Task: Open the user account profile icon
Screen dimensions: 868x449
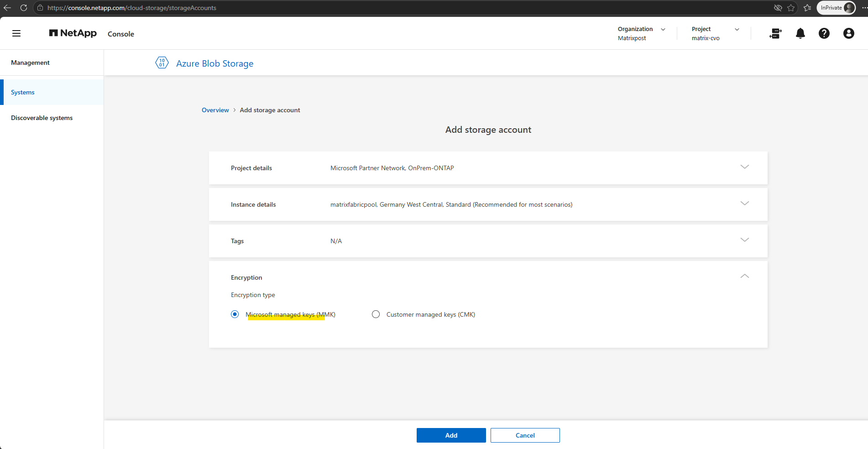Action: [849, 33]
